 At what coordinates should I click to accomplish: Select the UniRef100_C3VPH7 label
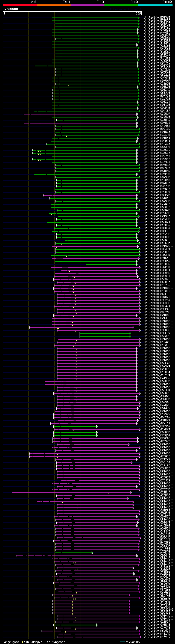click(157, 267)
